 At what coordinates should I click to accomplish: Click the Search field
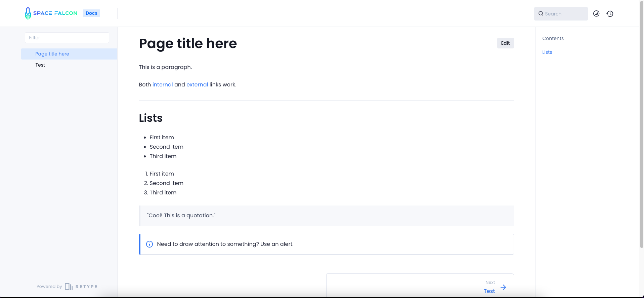(x=561, y=13)
